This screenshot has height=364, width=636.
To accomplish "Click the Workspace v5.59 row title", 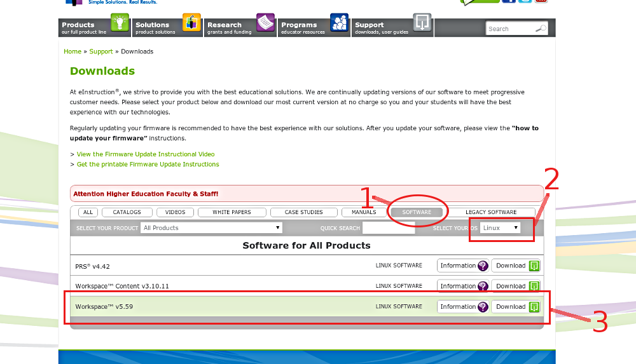I will 104,306.
